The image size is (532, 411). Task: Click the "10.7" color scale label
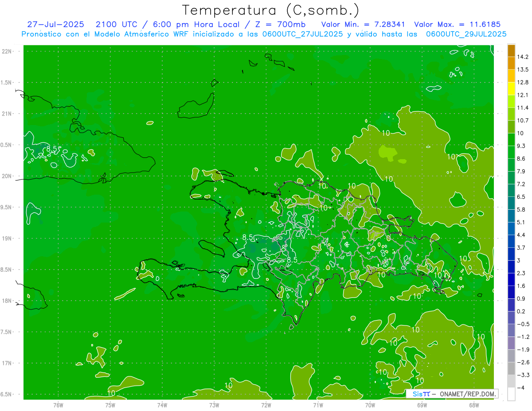pyautogui.click(x=523, y=121)
